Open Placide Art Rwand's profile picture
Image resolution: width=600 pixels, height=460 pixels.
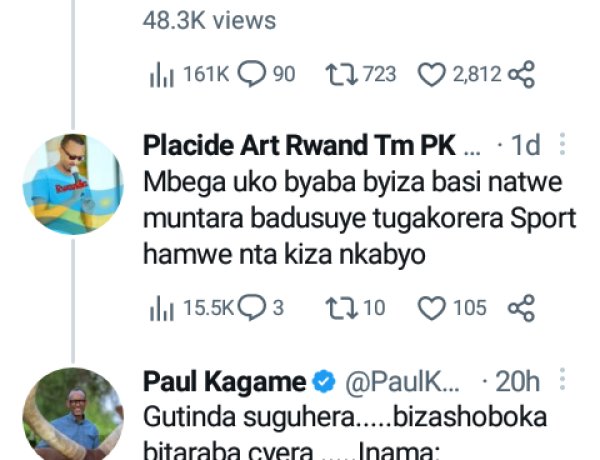(73, 184)
